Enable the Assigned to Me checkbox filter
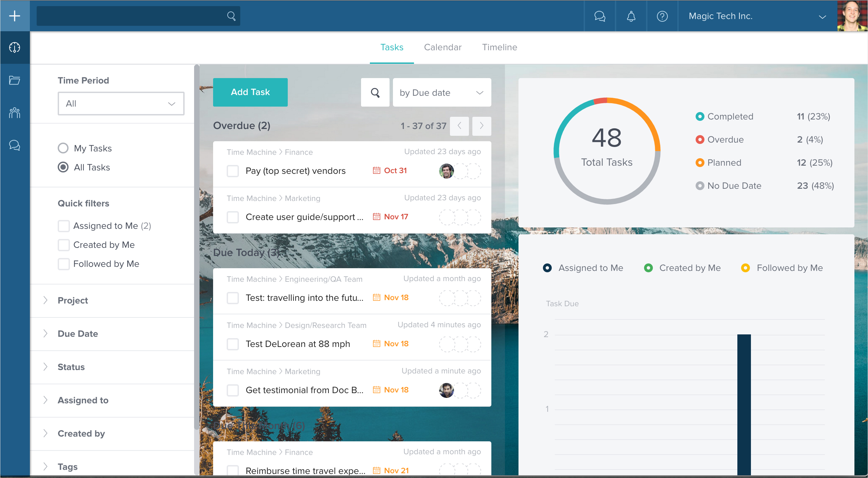This screenshot has height=478, width=868. coord(63,226)
